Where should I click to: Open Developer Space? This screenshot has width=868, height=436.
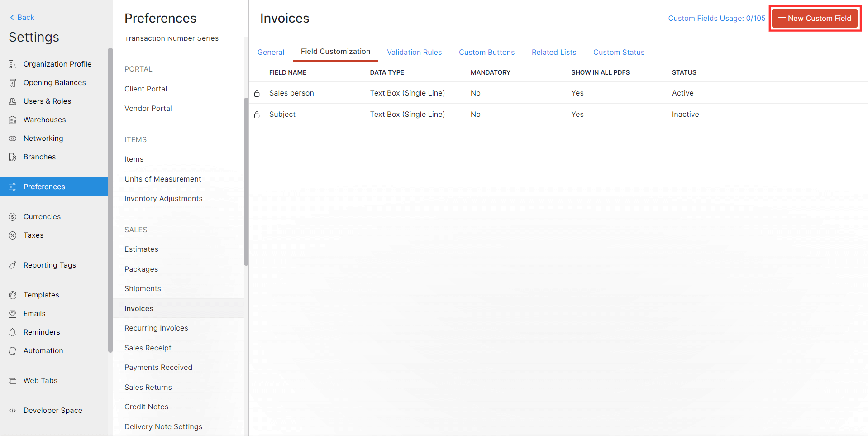(x=53, y=410)
